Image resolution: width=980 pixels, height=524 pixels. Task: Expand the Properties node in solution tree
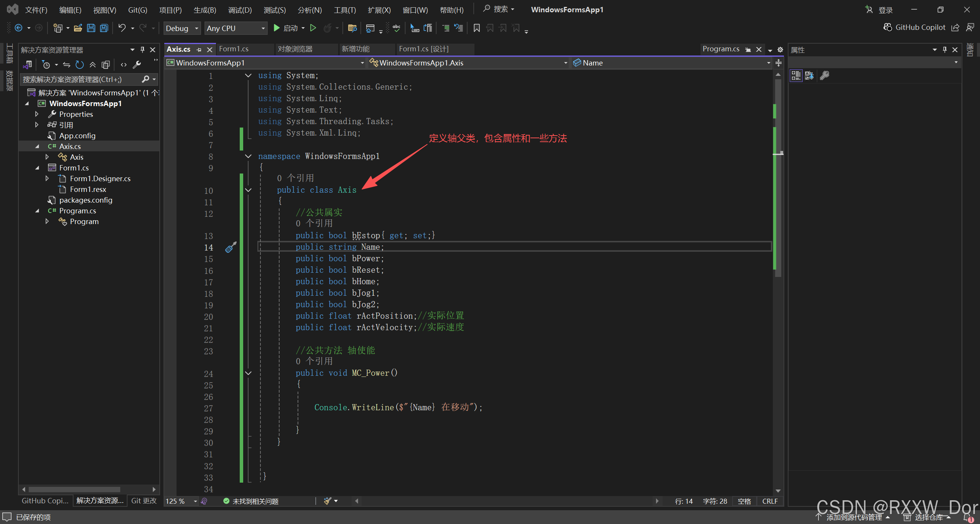click(x=37, y=114)
